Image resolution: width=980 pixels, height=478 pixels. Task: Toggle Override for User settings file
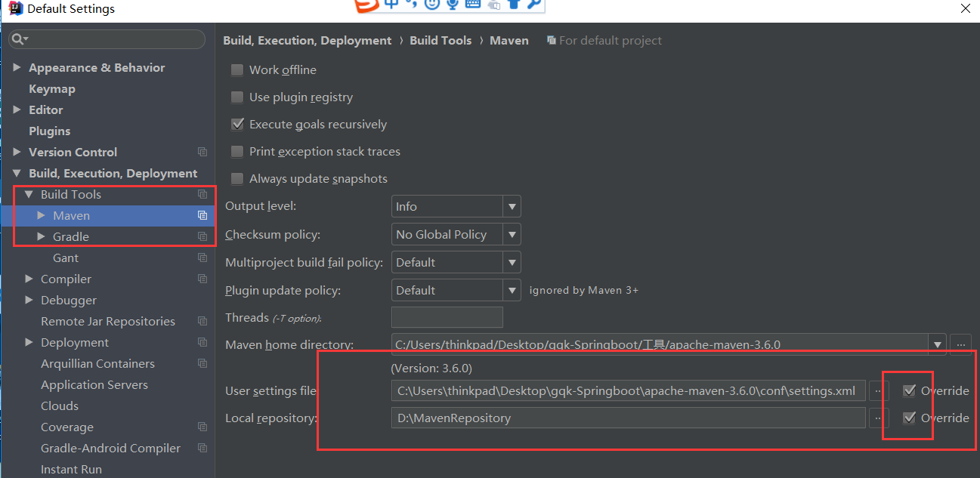coord(910,391)
